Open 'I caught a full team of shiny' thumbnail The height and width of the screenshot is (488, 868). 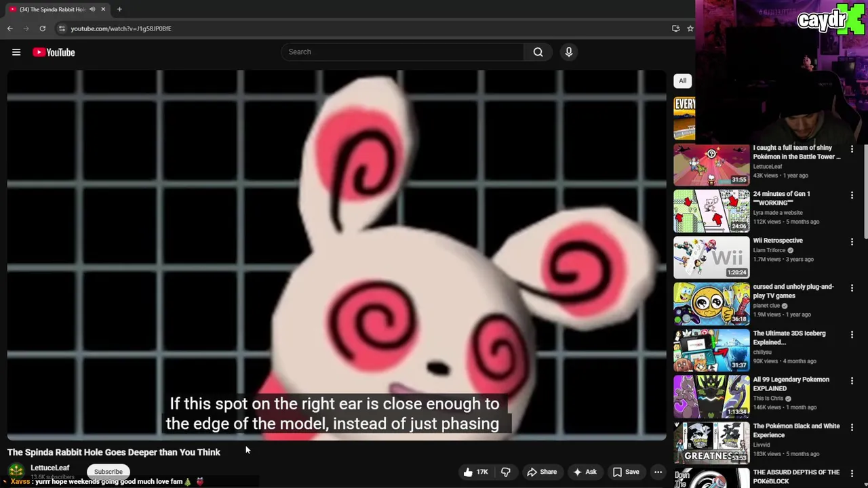click(711, 165)
